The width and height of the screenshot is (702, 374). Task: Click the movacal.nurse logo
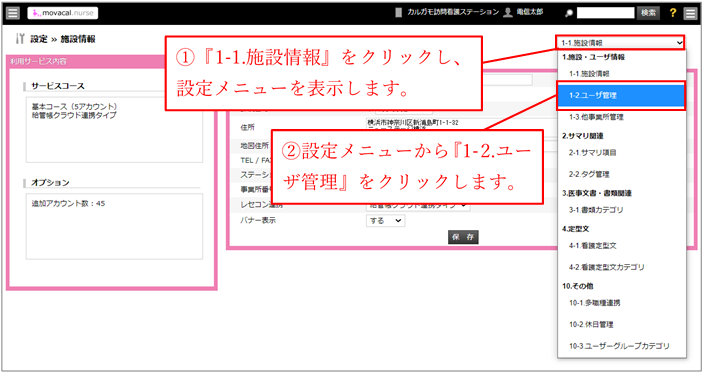point(63,13)
